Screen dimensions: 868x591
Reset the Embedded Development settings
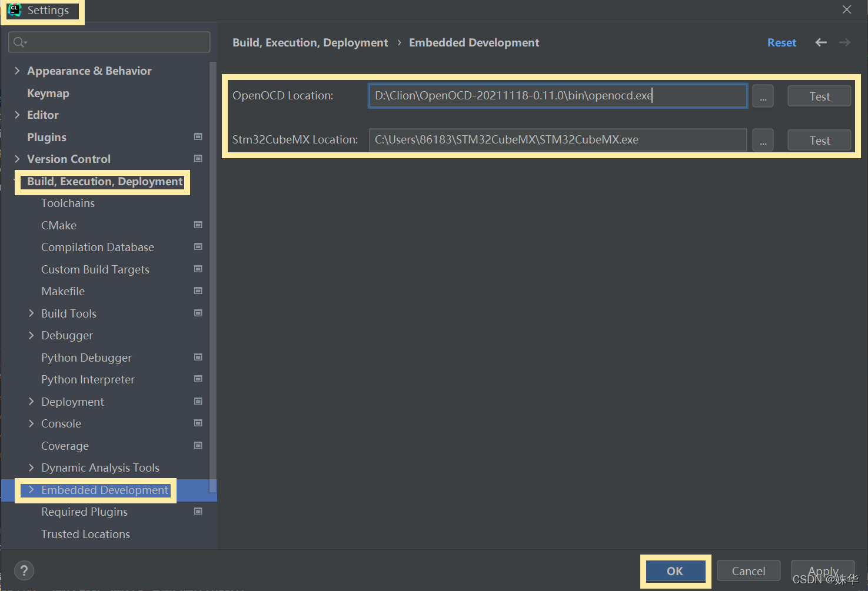pyautogui.click(x=781, y=42)
